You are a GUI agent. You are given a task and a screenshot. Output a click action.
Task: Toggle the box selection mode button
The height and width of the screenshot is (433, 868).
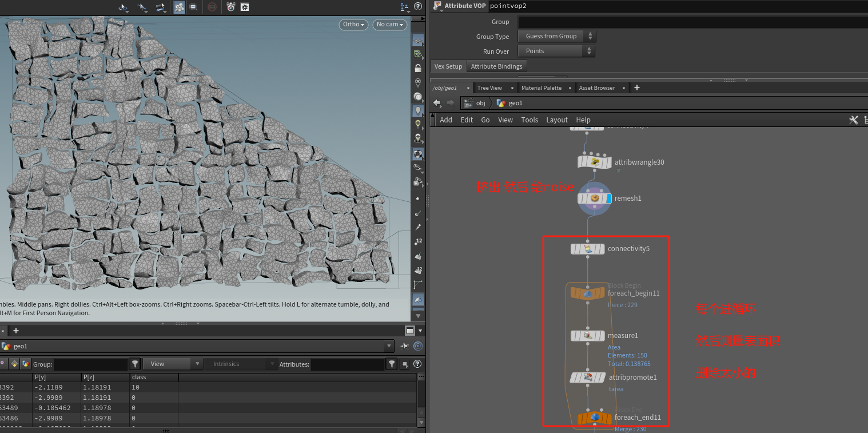tap(194, 7)
